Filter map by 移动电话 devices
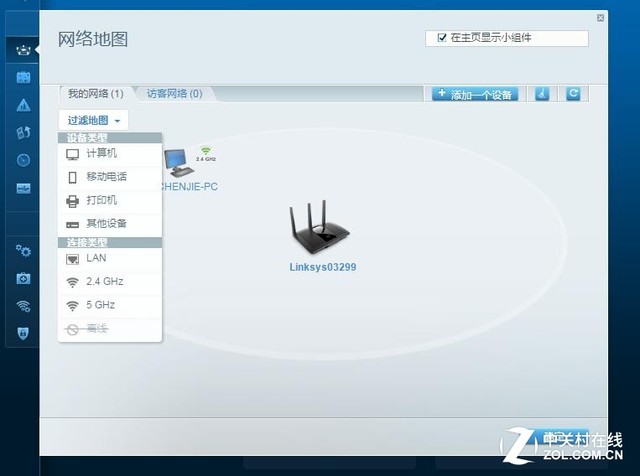The height and width of the screenshot is (476, 640). pyautogui.click(x=110, y=177)
